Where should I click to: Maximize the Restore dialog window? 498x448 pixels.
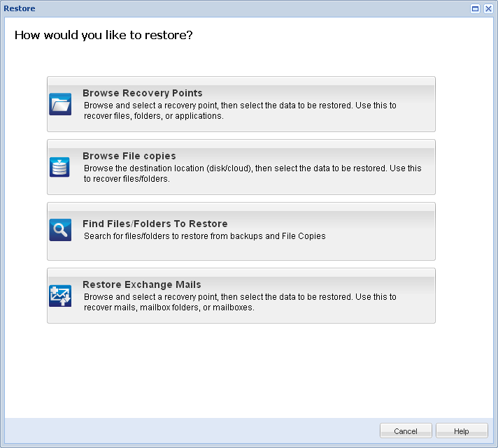coord(475,8)
